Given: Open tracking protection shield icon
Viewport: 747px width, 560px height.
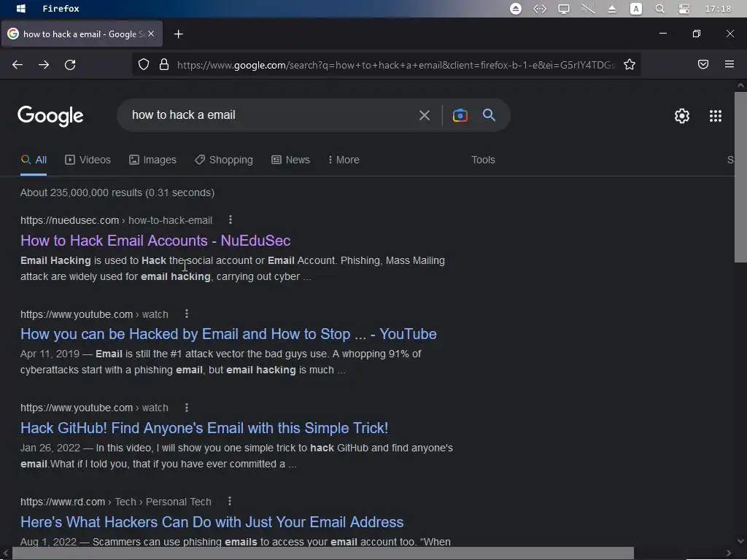Looking at the screenshot, I should tap(144, 65).
